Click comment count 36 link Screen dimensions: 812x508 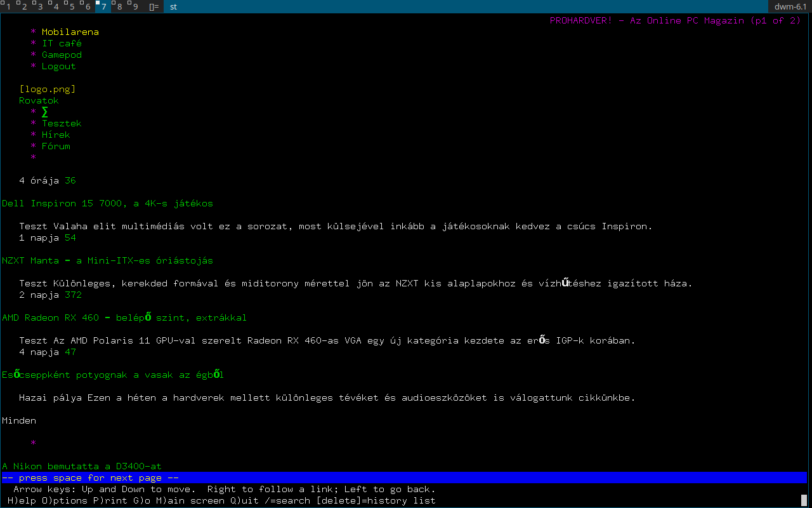pyautogui.click(x=70, y=180)
